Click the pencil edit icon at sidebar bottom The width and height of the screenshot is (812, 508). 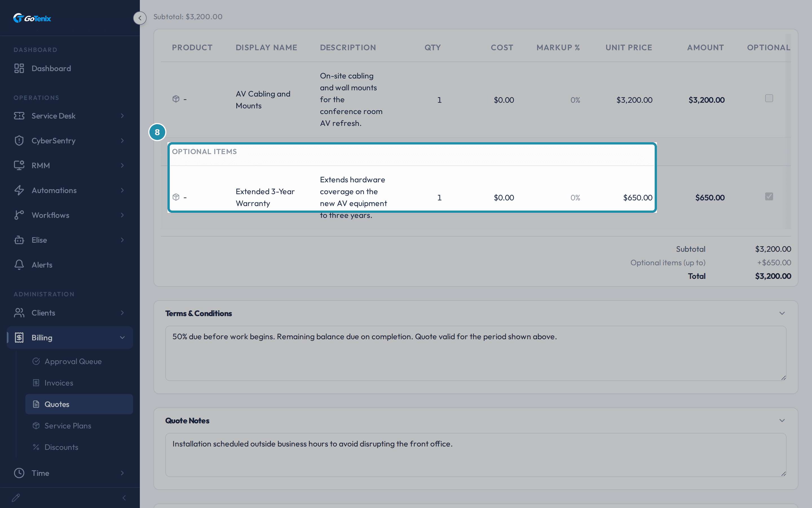coord(16,498)
